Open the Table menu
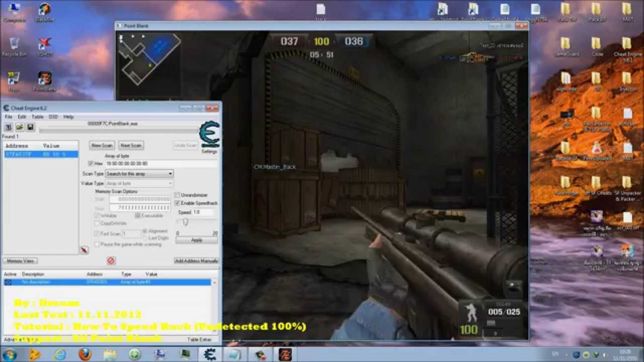The image size is (644, 362). [x=37, y=117]
